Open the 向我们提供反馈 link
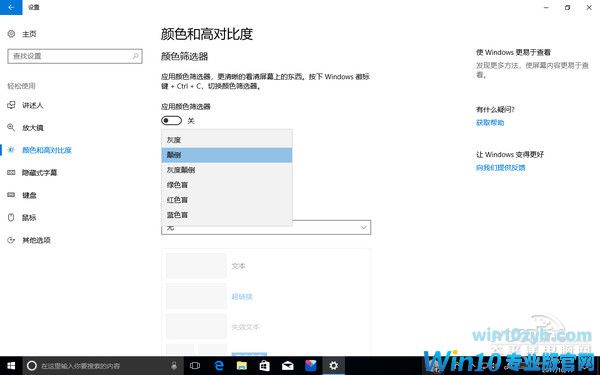Viewport: 600px width, 375px height. pyautogui.click(x=501, y=168)
